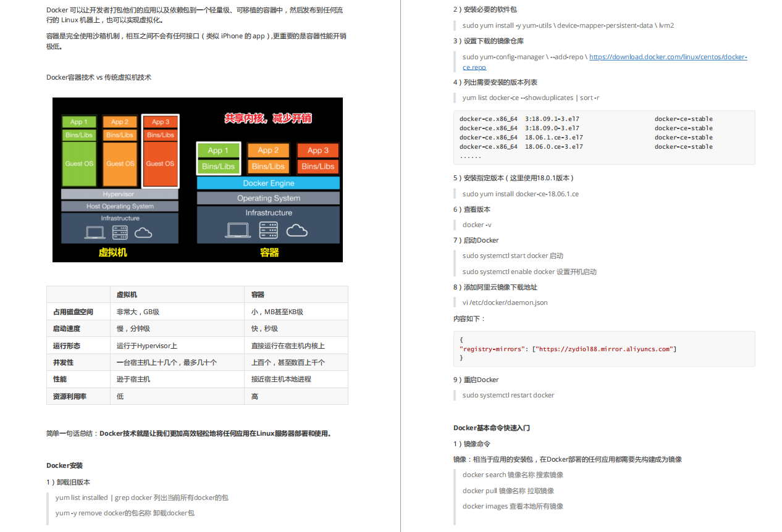Click the 容器 yellow label in the image

pos(268,252)
